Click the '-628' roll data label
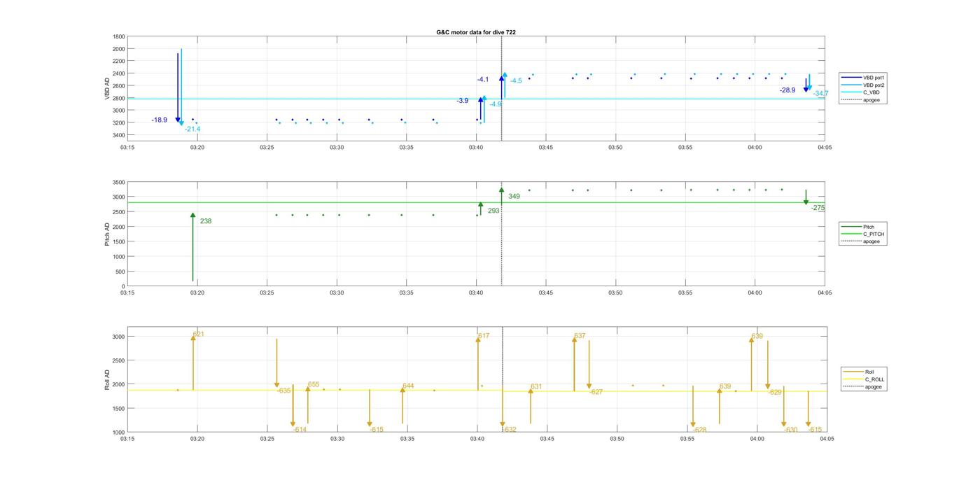The image size is (980, 485). point(699,430)
